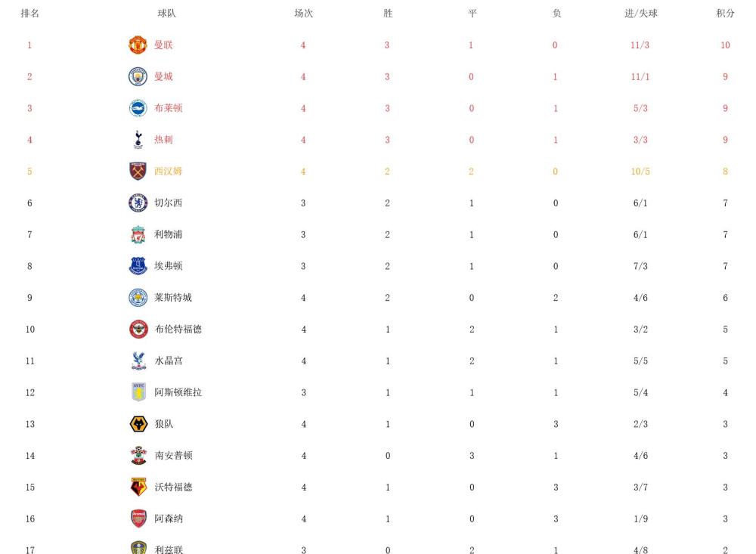Click the 进/失球 column header
This screenshot has height=554, width=756.
click(x=641, y=14)
